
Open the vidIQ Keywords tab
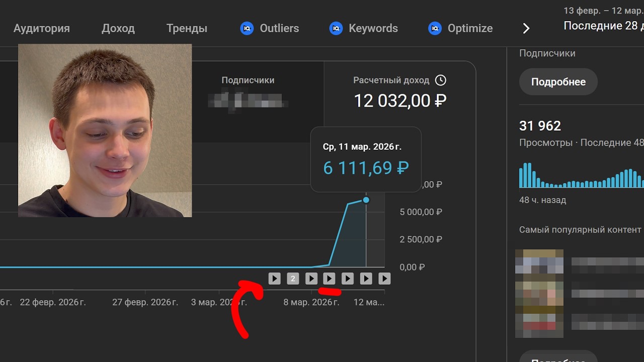coord(363,28)
